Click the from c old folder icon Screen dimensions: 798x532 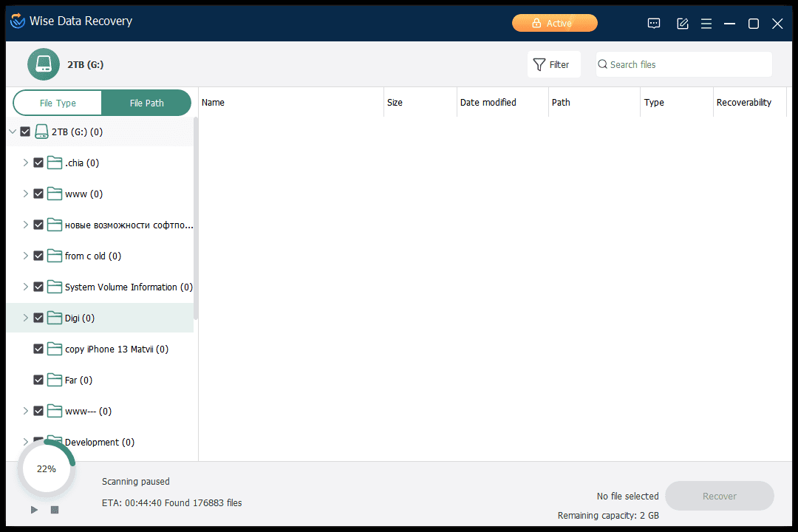(x=55, y=256)
